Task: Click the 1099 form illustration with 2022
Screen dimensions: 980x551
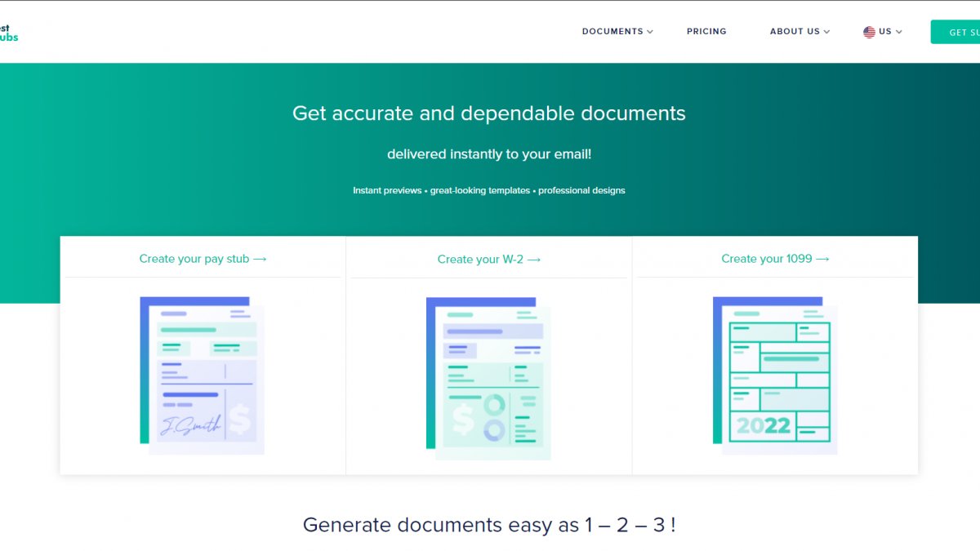Action: tap(775, 375)
